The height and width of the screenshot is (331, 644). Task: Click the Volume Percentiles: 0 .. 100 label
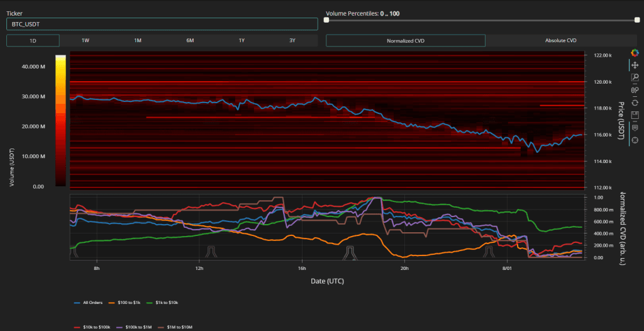(x=363, y=14)
